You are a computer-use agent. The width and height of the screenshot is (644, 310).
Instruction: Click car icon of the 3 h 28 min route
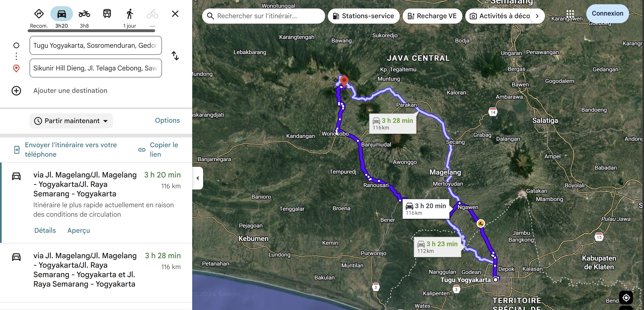click(x=16, y=257)
